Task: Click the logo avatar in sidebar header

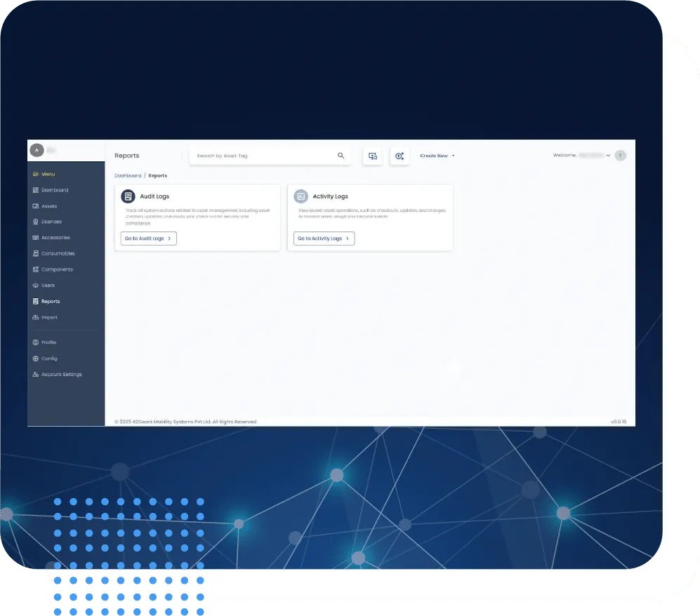Action: click(37, 150)
